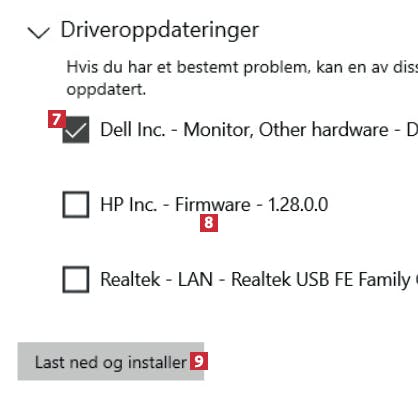Uncheck the Dell Inc. Monitor checkbox
The height and width of the screenshot is (394, 418).
coord(76,130)
